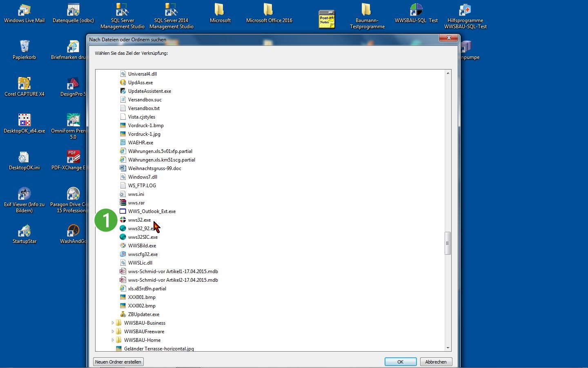Screen dimensions: 588x368
Task: Select wws32SIC.exe in the list
Action: click(x=143, y=237)
